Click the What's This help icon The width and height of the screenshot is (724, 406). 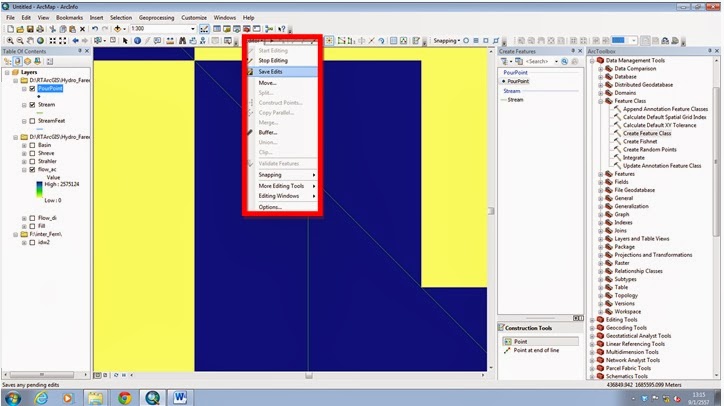[x=282, y=29]
